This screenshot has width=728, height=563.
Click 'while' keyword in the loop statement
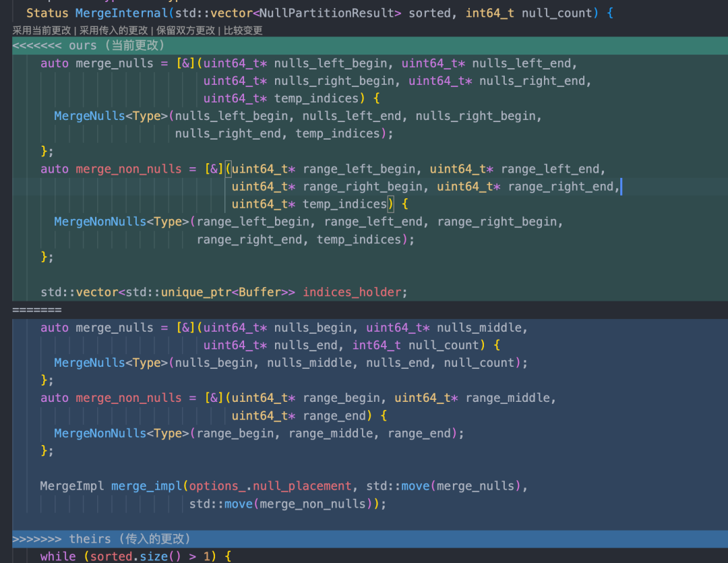pyautogui.click(x=57, y=556)
